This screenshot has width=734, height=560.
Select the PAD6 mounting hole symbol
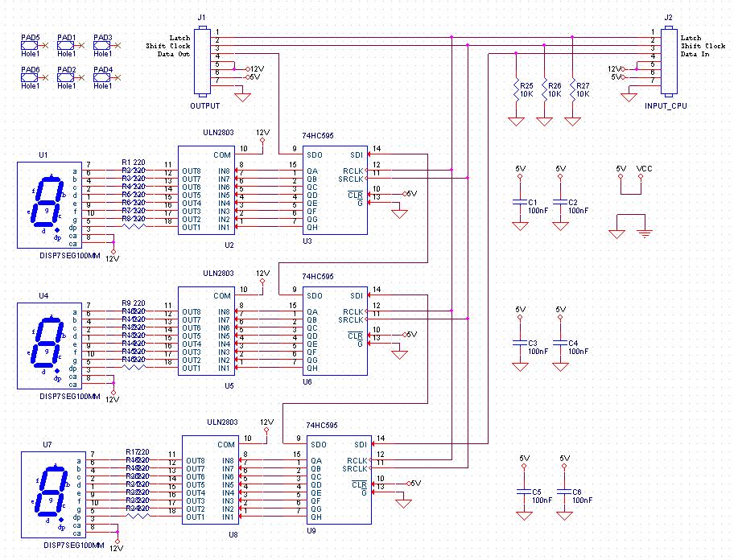click(x=29, y=78)
